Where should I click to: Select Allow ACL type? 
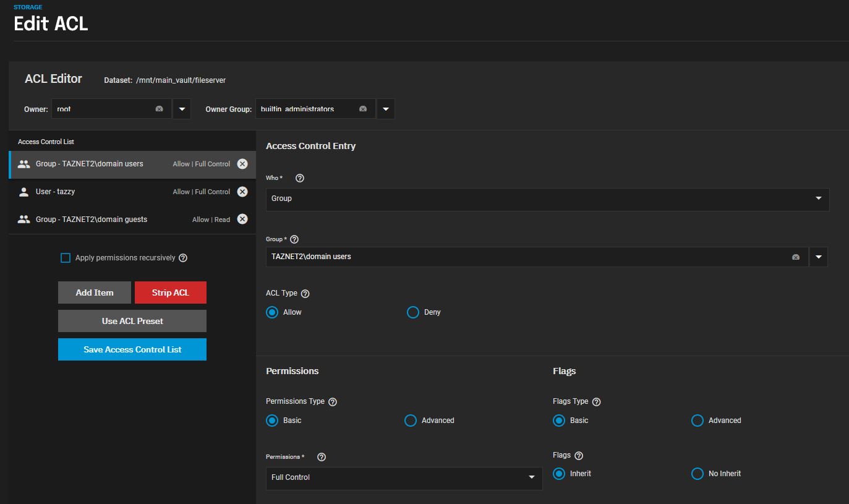272,312
